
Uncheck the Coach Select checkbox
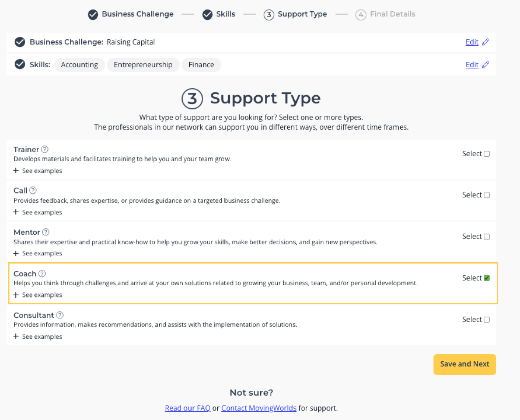point(487,278)
